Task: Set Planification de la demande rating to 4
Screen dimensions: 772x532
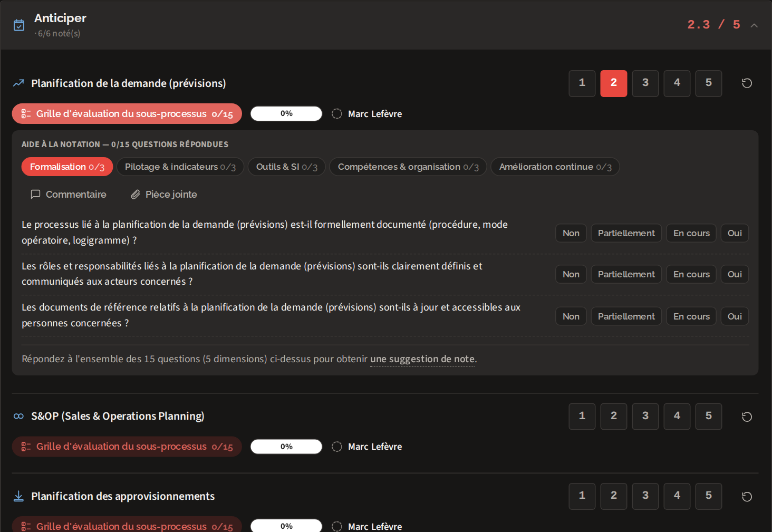Action: pos(677,83)
